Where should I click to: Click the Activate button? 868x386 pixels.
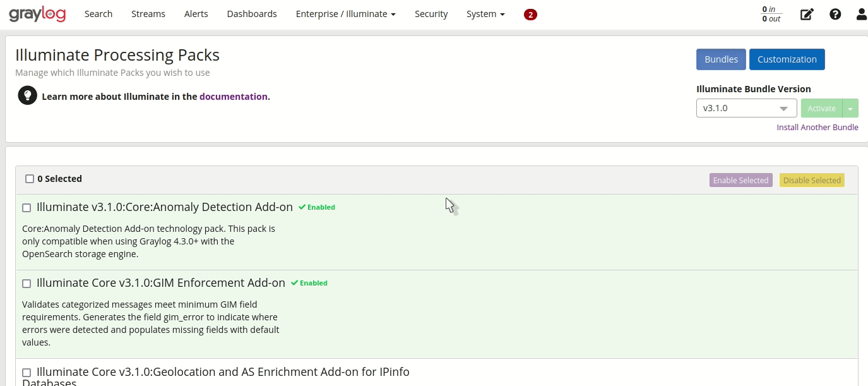[x=821, y=108]
